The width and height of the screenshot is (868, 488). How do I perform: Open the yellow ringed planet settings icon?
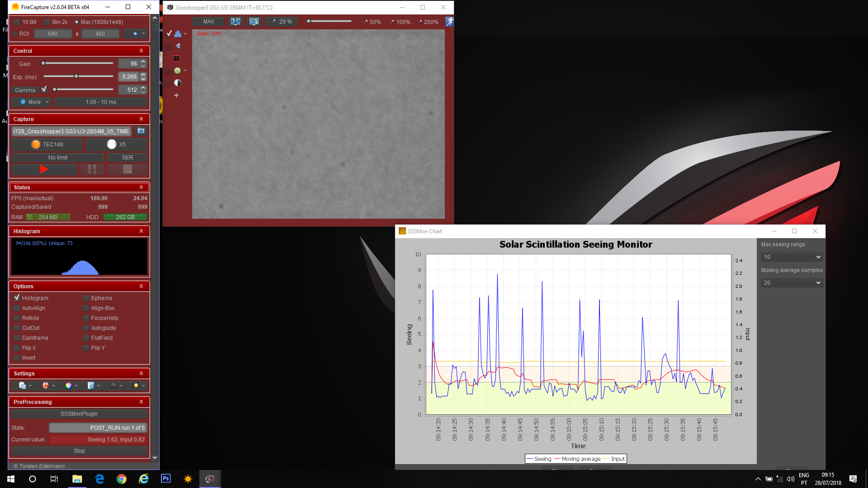(x=136, y=386)
